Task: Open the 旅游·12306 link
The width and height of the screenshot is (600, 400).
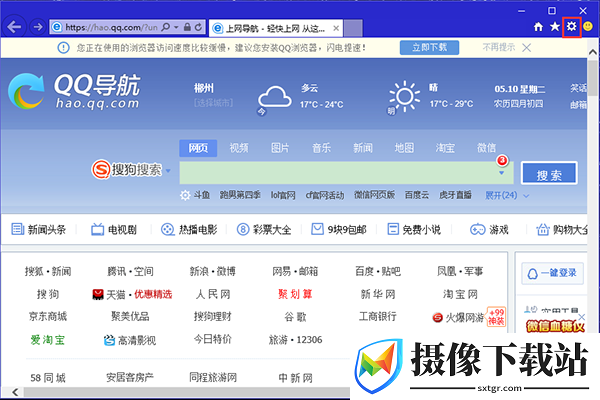Action: pyautogui.click(x=295, y=340)
